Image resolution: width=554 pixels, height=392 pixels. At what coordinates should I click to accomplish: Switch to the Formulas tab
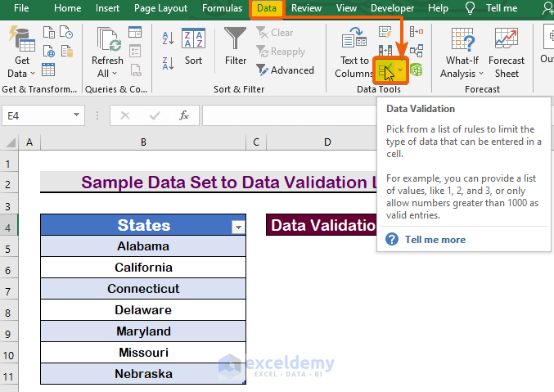point(222,8)
